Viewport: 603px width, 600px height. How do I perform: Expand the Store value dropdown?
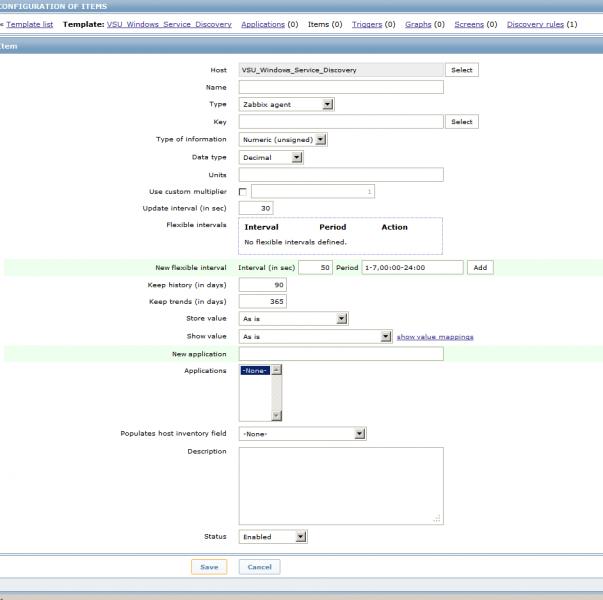pos(293,318)
